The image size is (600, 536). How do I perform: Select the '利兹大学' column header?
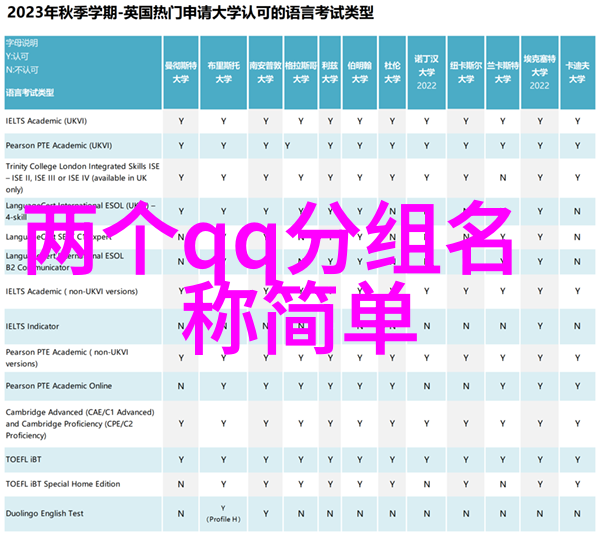(x=330, y=72)
